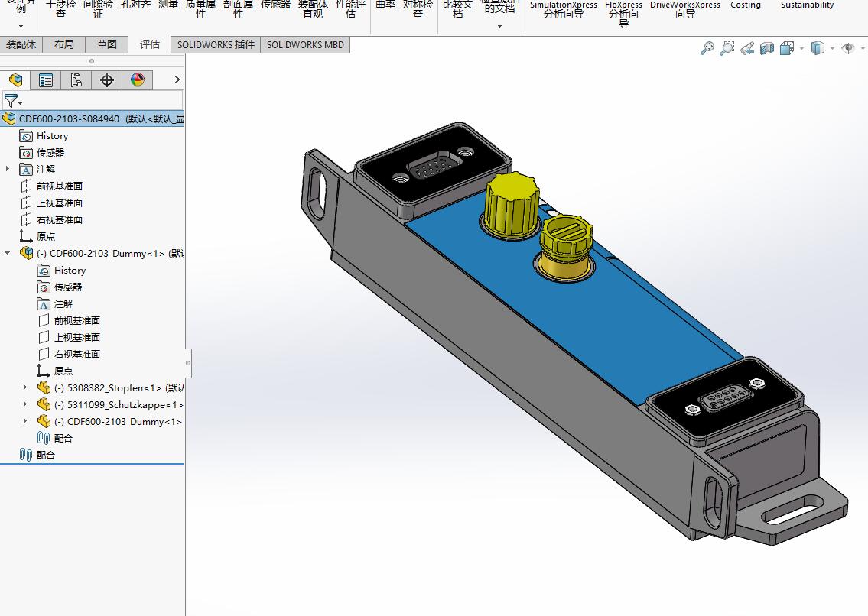The width and height of the screenshot is (868, 616).
Task: Collapse the FeatureManager panel using the side handle
Action: click(x=188, y=363)
